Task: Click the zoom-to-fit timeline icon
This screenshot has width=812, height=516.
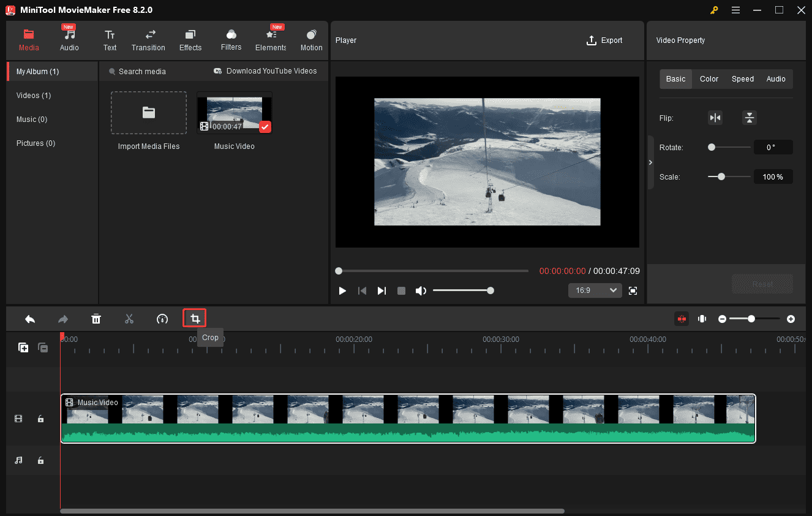Action: (702, 319)
